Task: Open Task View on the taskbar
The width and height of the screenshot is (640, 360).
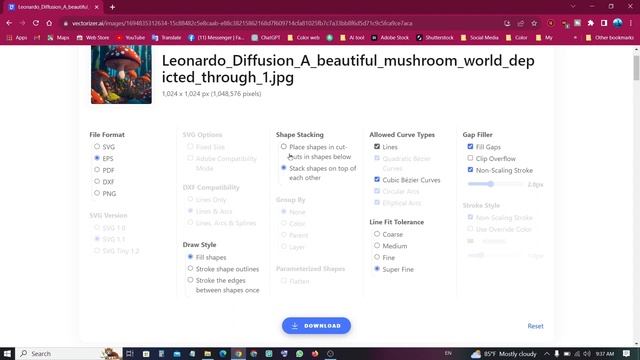Action: tap(130, 353)
